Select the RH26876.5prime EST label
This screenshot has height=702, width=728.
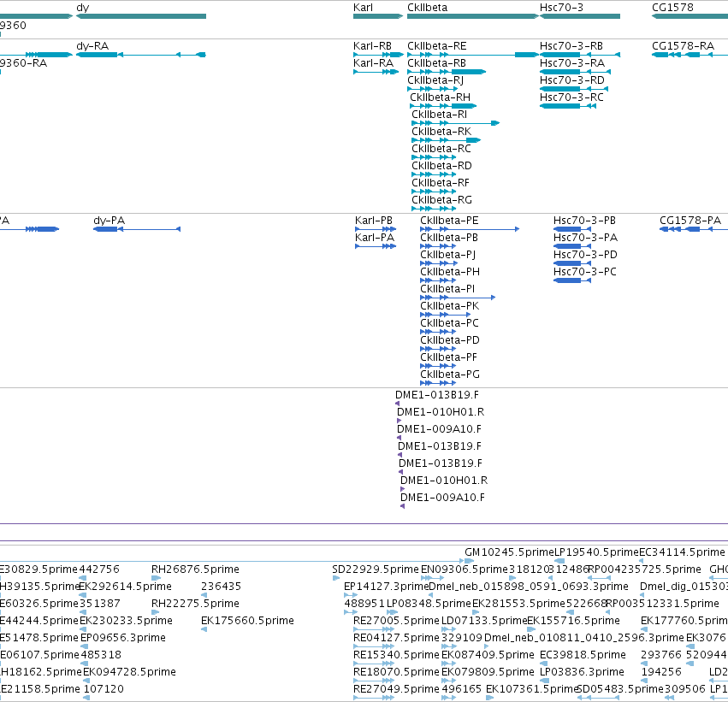tap(195, 569)
